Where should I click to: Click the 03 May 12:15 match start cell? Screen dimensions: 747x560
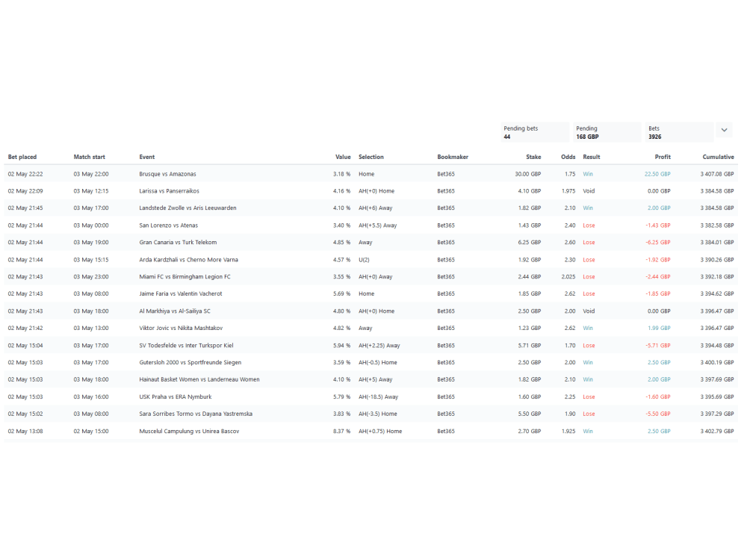pos(91,191)
